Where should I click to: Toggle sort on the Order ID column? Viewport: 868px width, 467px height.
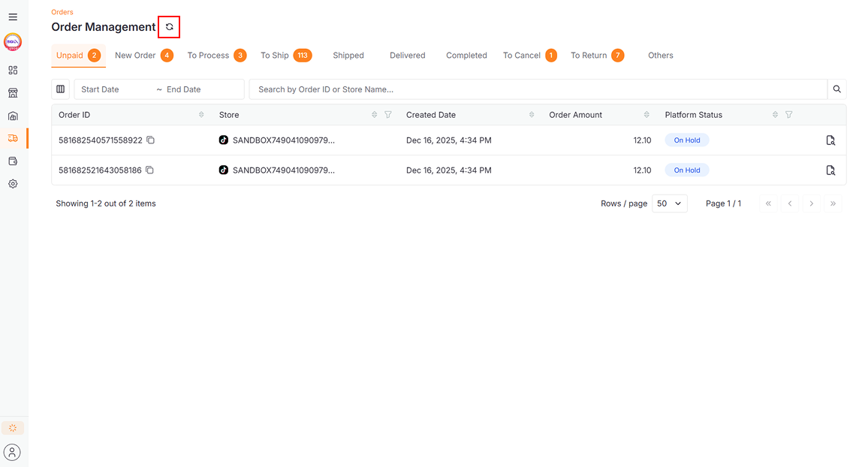point(201,115)
